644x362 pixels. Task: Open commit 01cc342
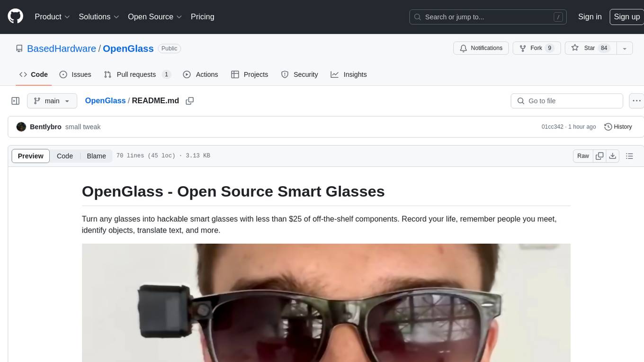552,127
